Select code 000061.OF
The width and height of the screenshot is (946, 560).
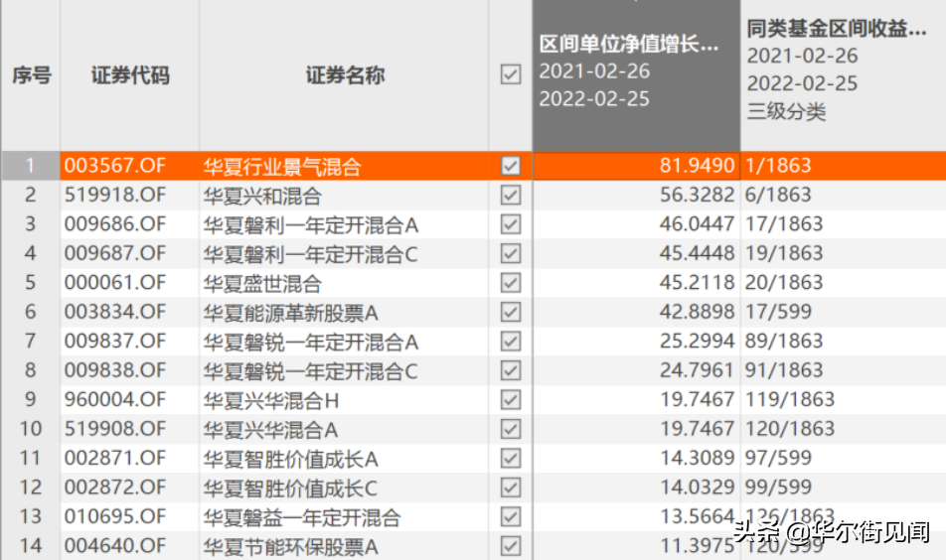click(x=114, y=283)
